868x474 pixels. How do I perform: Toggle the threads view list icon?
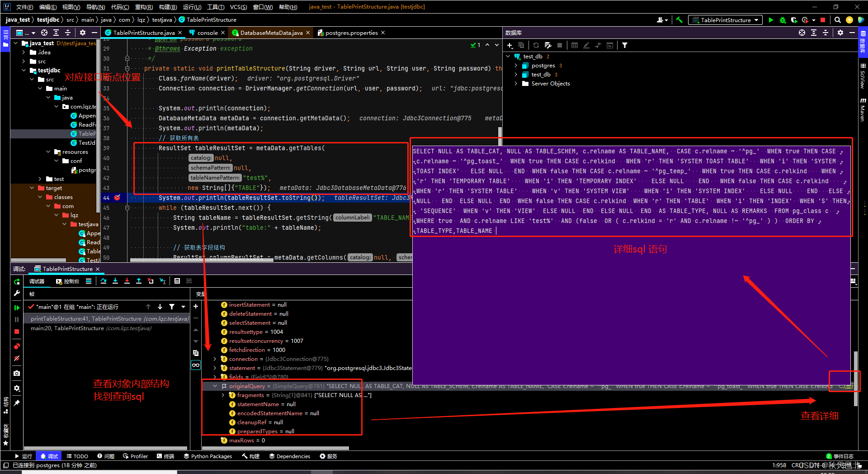[x=89, y=281]
